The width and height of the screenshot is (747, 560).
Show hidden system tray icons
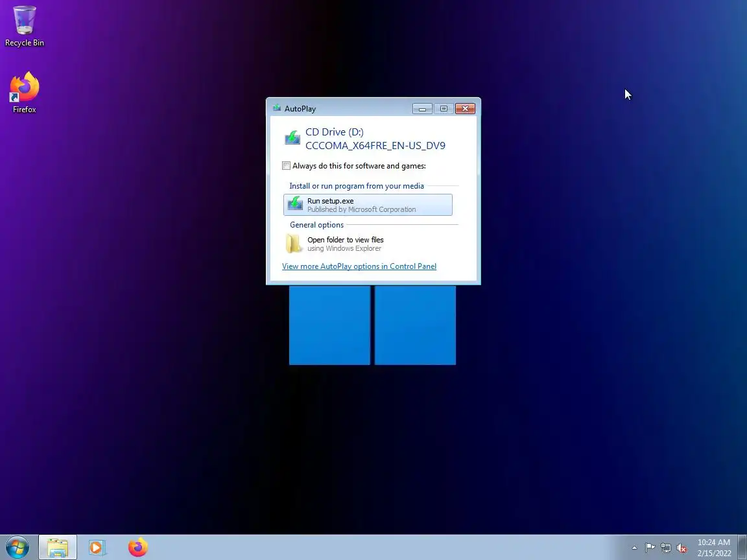pos(634,548)
